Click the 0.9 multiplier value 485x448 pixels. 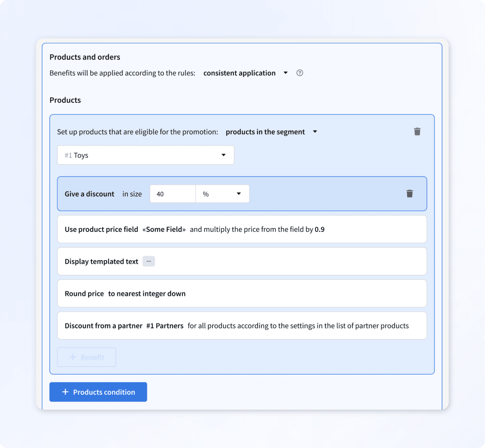tap(319, 229)
